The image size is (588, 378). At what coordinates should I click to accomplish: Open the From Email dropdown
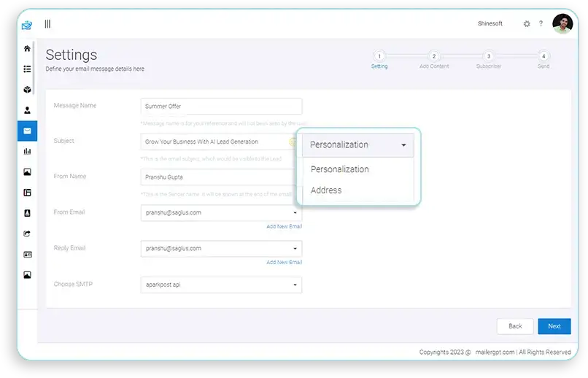pos(221,212)
